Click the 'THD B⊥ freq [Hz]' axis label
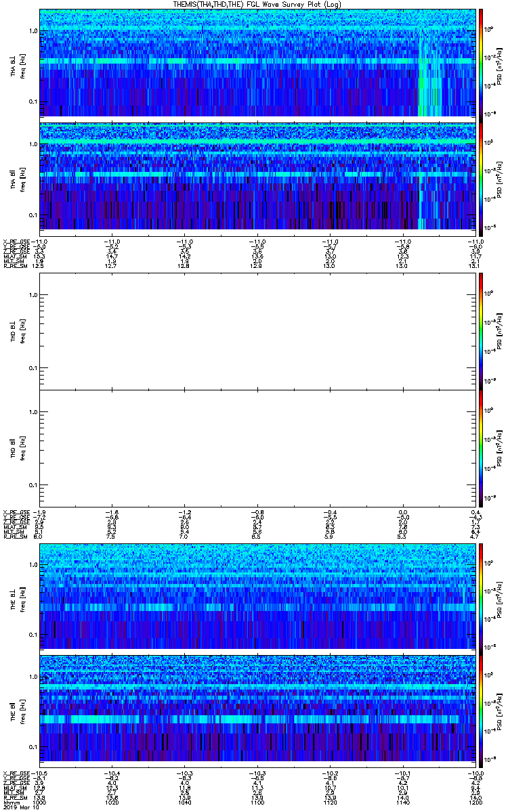The height and width of the screenshot is (812, 508). [17, 330]
